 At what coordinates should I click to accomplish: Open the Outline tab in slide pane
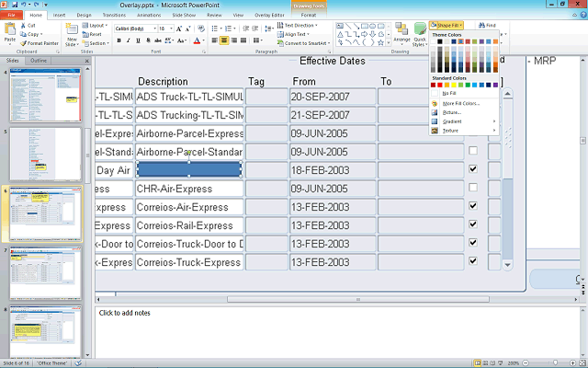40,61
